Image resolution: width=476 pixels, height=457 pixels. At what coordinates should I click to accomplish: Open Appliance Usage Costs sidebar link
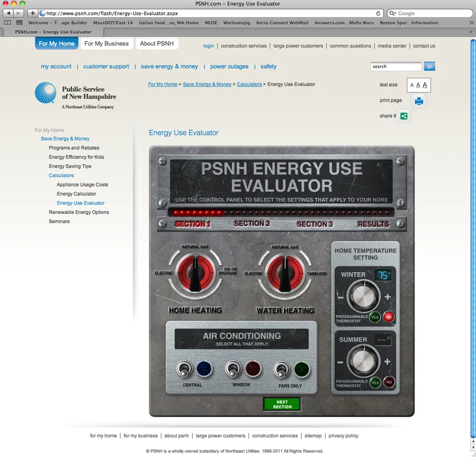pyautogui.click(x=82, y=185)
